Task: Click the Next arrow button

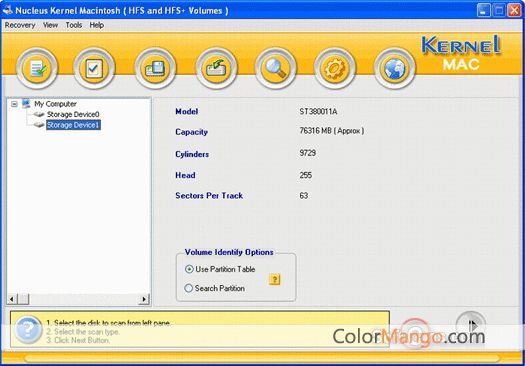Action: coord(471,324)
